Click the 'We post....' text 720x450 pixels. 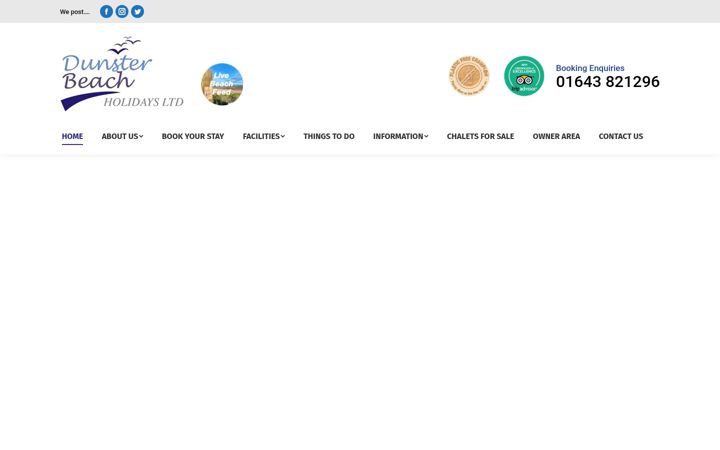pos(75,12)
